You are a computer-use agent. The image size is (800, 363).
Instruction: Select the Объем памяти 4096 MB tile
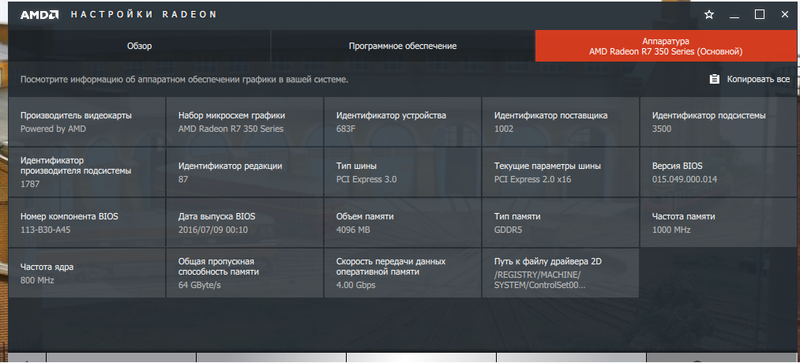coord(403,223)
